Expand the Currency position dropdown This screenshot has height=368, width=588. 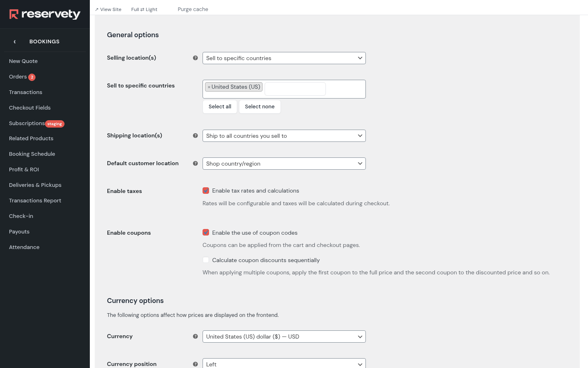[284, 364]
